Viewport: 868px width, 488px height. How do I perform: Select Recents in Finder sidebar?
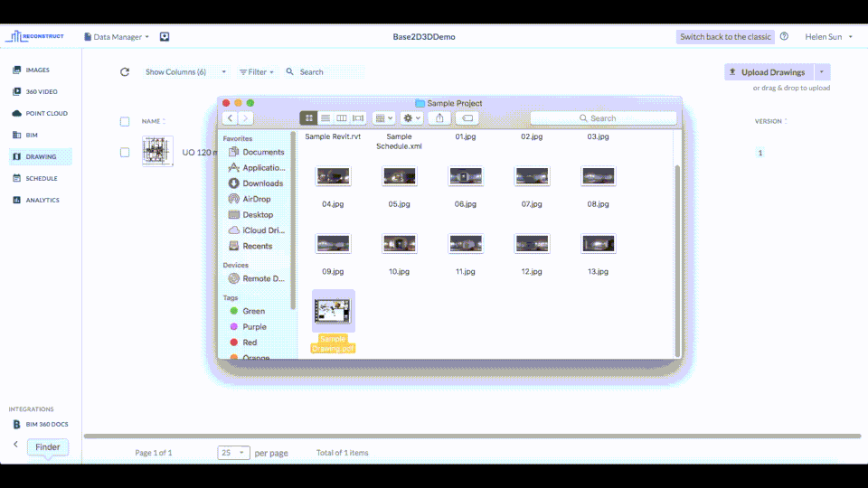tap(250, 246)
